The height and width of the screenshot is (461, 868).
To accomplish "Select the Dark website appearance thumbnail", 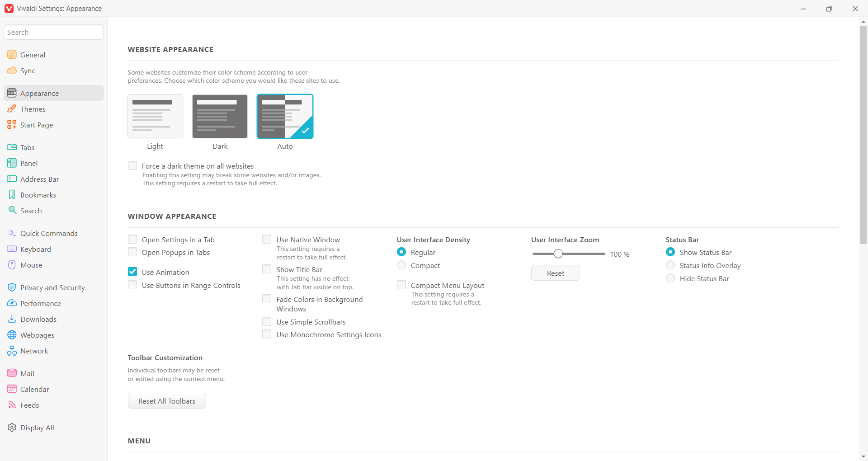I will tap(220, 117).
